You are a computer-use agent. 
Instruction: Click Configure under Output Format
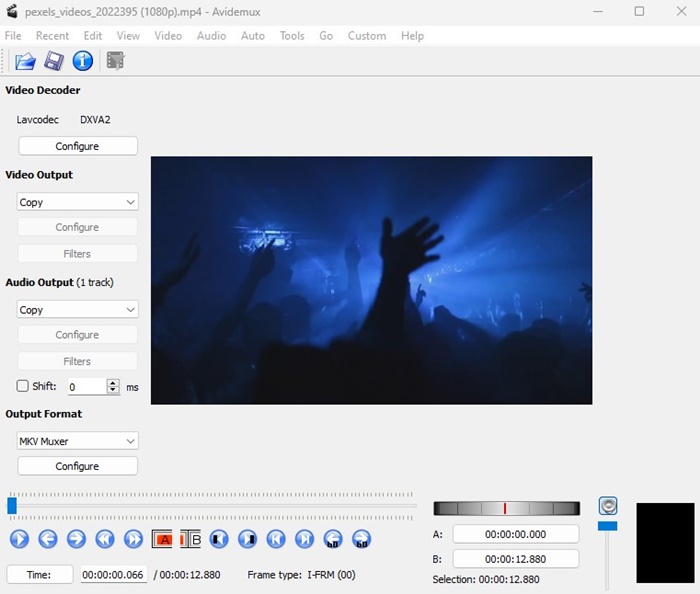78,466
